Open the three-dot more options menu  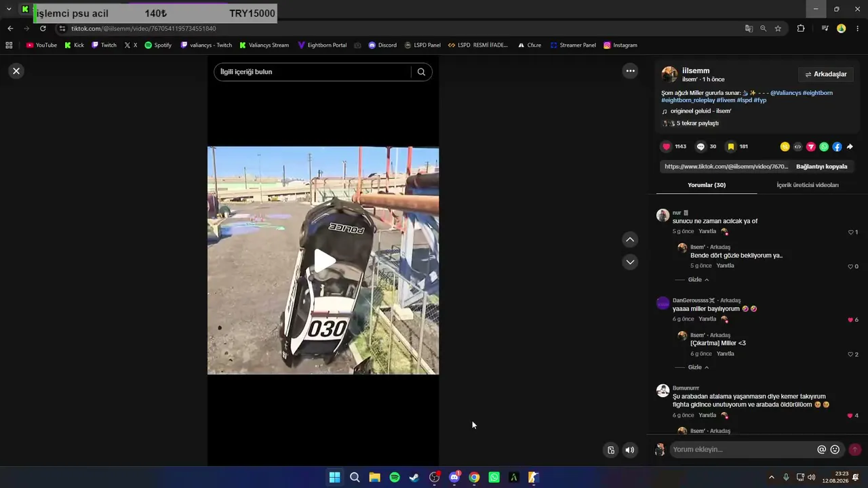(x=630, y=71)
